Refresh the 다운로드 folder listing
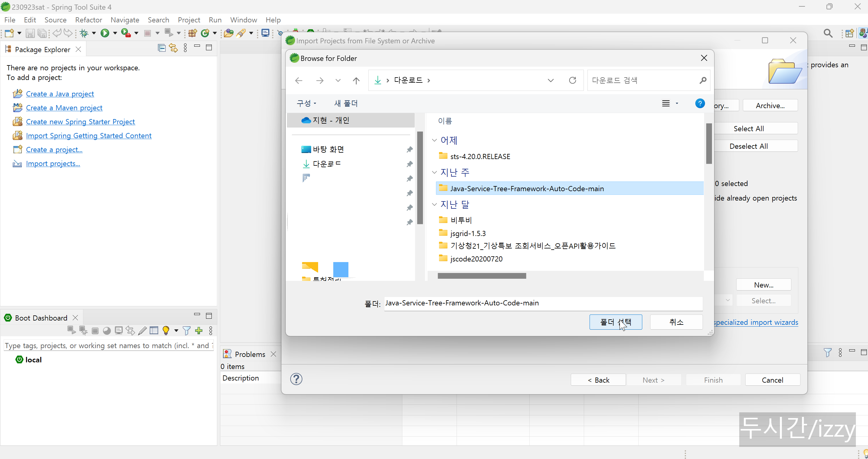 [x=573, y=80]
